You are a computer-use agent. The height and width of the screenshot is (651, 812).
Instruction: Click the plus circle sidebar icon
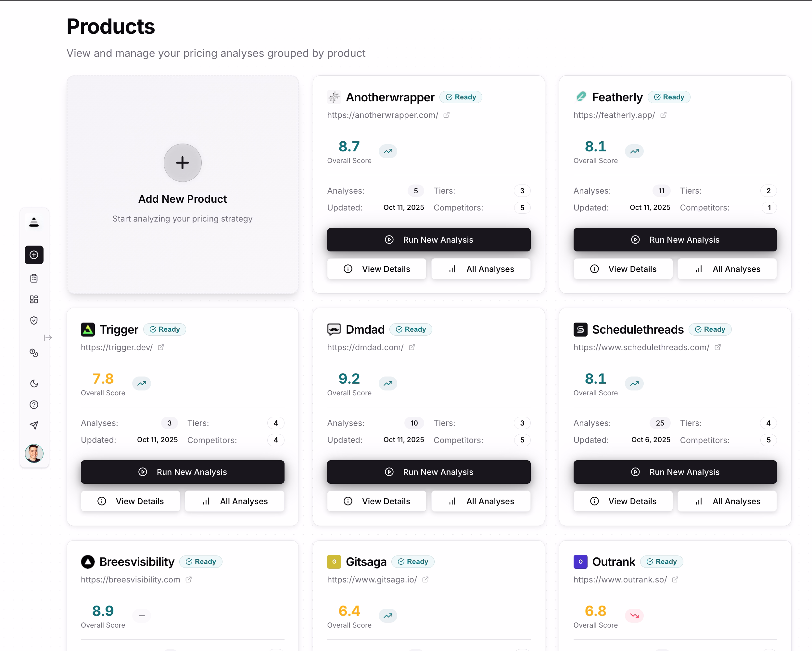point(34,255)
